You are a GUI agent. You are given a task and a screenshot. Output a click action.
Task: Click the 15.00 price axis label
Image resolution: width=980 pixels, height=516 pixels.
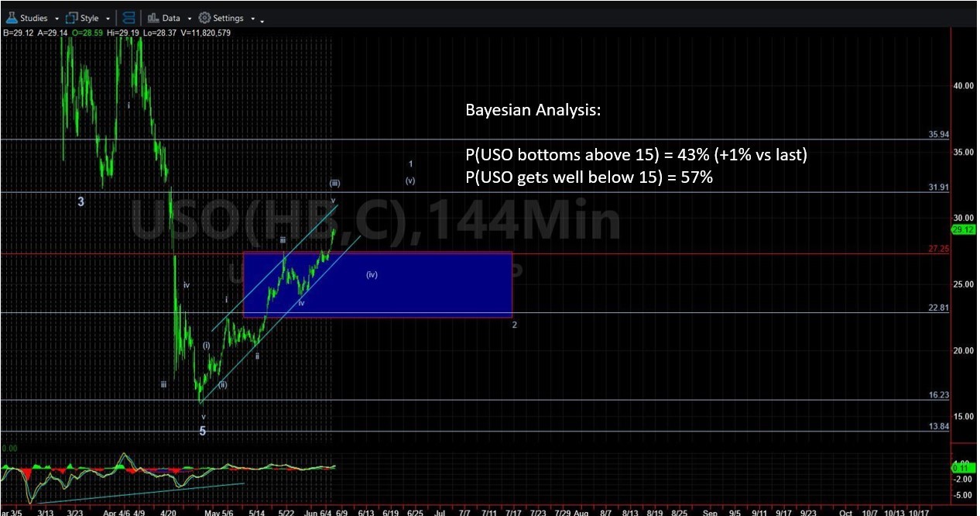point(965,416)
